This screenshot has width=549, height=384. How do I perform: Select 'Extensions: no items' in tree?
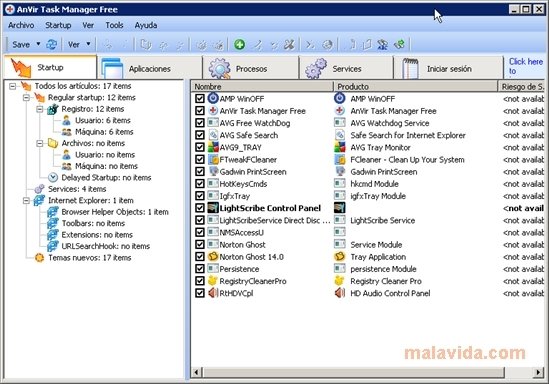click(x=97, y=235)
